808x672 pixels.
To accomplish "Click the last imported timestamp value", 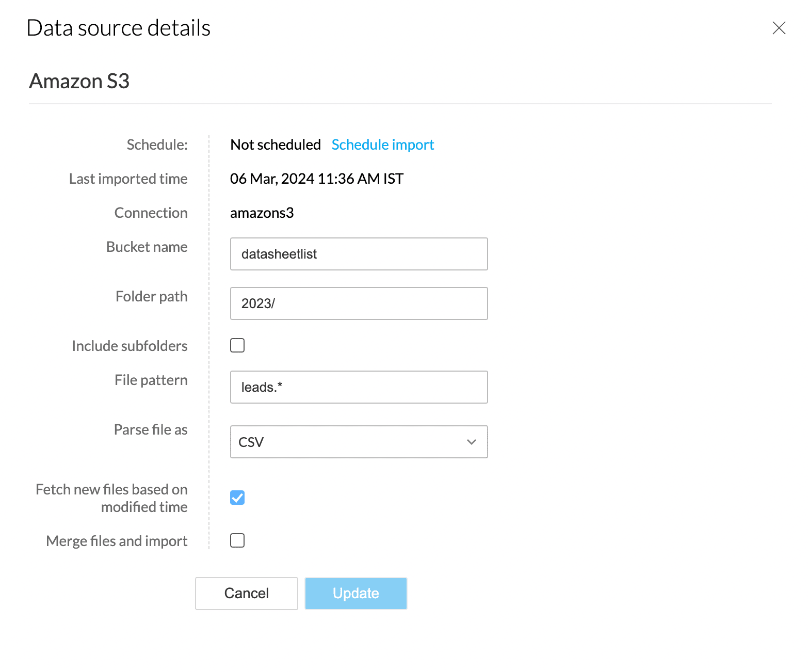I will 316,179.
